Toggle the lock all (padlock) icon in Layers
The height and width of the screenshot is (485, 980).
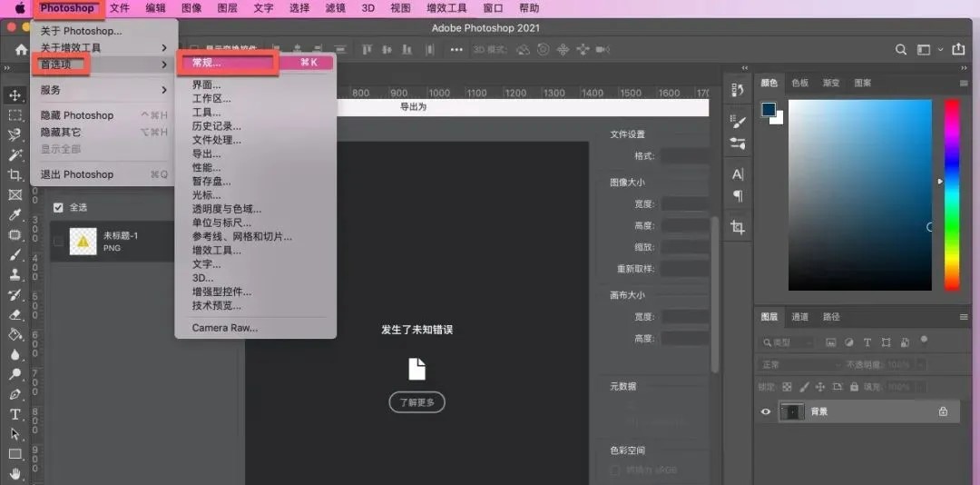[855, 388]
